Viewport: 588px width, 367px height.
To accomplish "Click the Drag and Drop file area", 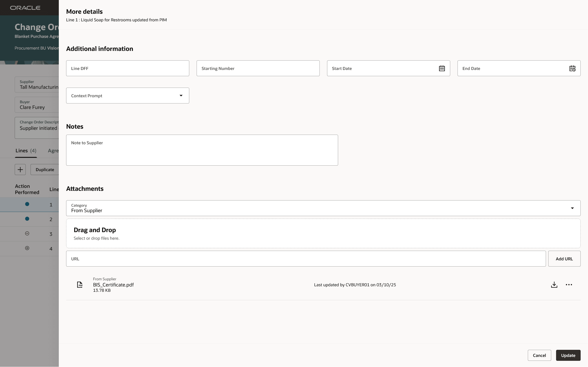I will tap(323, 234).
